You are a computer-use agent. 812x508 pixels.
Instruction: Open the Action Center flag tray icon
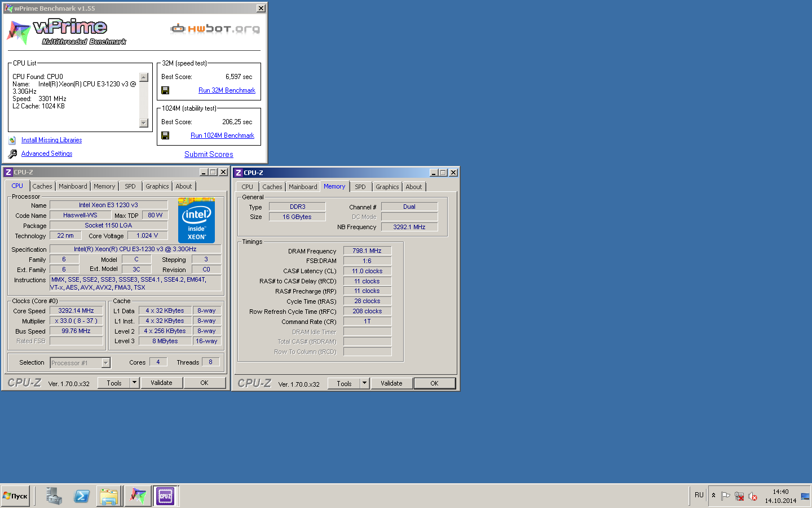click(726, 496)
